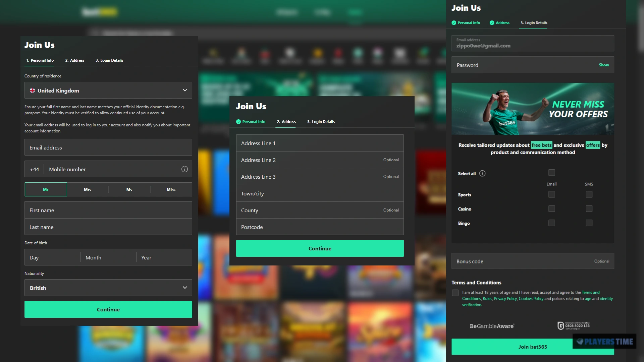The image size is (644, 362).
Task: Open the Year of birth selector
Action: coord(164,257)
